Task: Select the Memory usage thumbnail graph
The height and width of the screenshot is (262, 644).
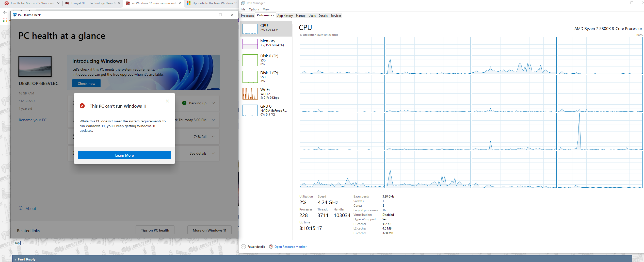Action: click(250, 44)
